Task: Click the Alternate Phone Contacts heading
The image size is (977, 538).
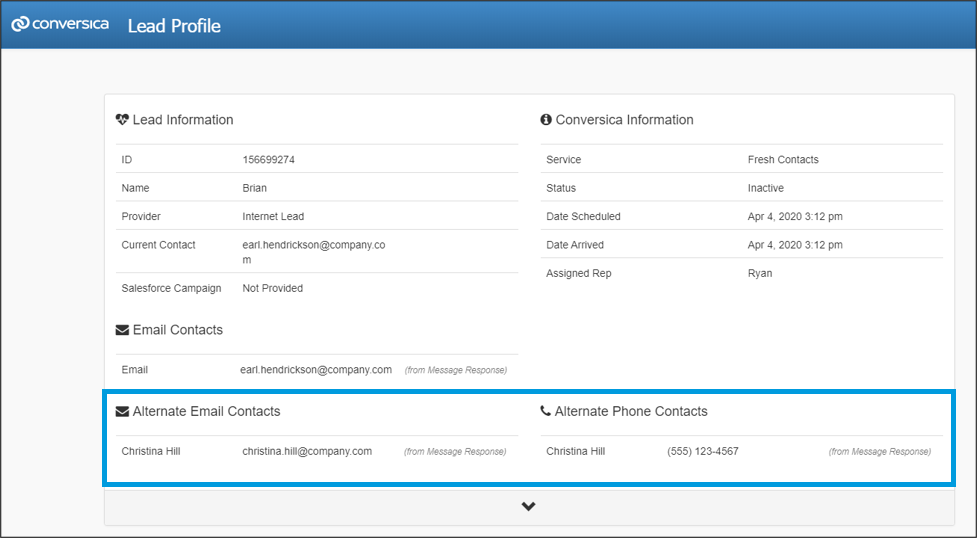Action: point(631,411)
